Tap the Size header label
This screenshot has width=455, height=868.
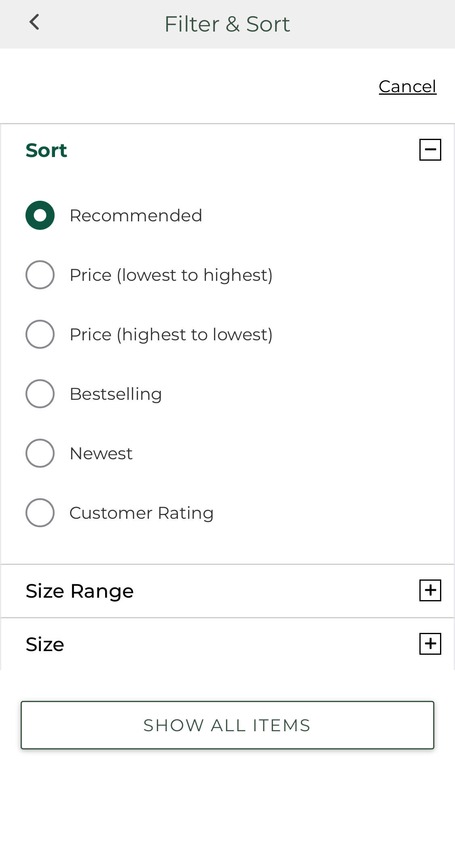pos(44,644)
